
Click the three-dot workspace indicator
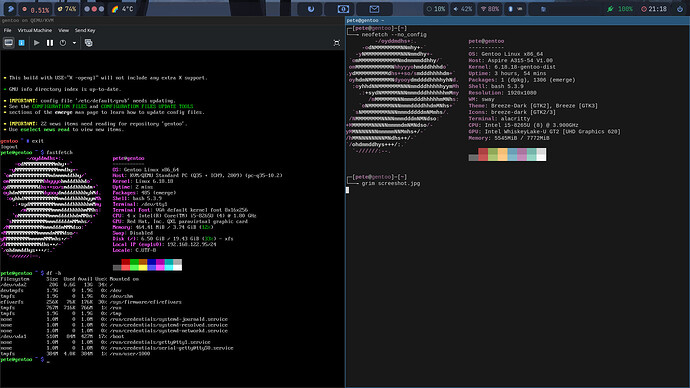click(94, 9)
